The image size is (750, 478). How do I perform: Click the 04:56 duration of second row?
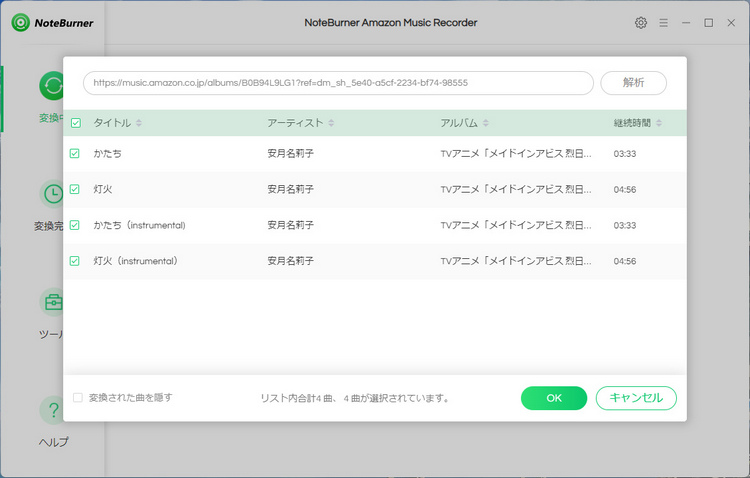tap(625, 190)
